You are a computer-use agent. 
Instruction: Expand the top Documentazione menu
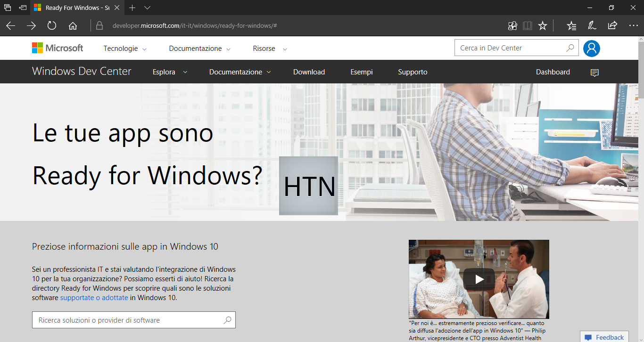[x=200, y=49]
